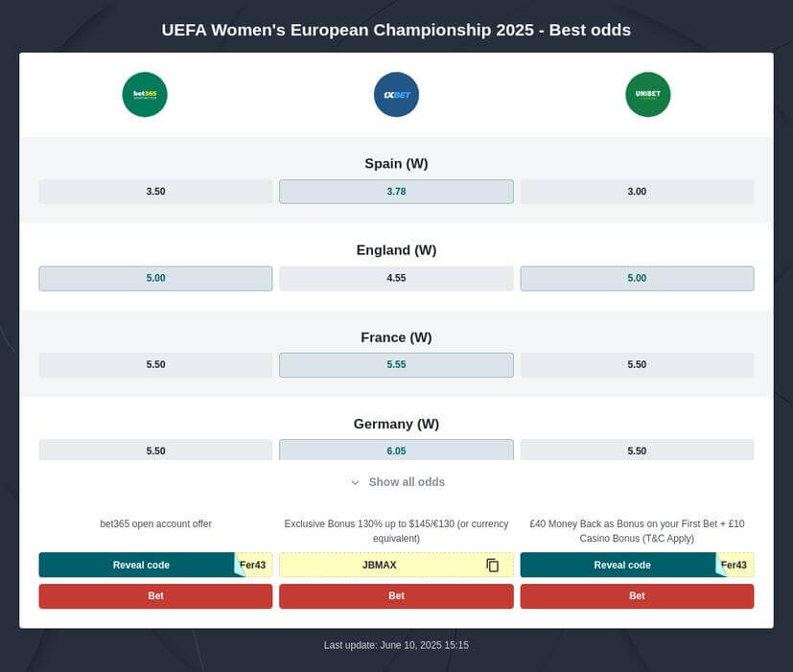The image size is (793, 672).
Task: Open the Unibet bookmaker logo
Action: click(x=648, y=95)
